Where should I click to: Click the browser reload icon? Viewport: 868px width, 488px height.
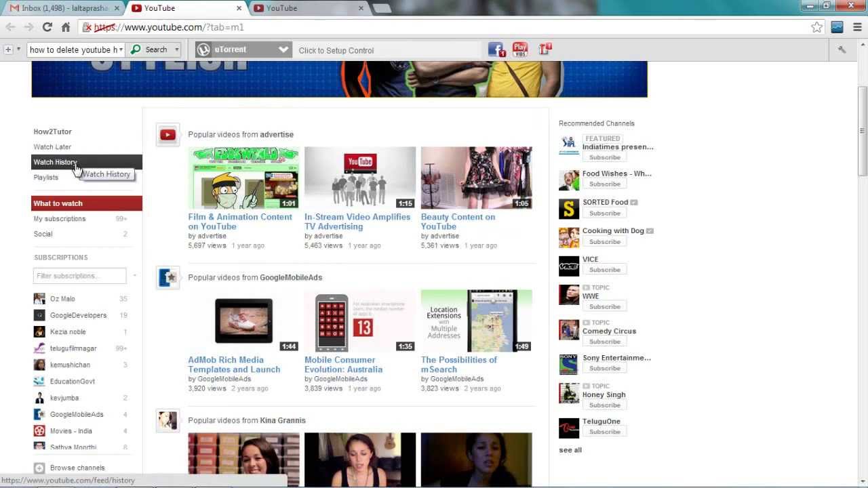click(x=47, y=27)
